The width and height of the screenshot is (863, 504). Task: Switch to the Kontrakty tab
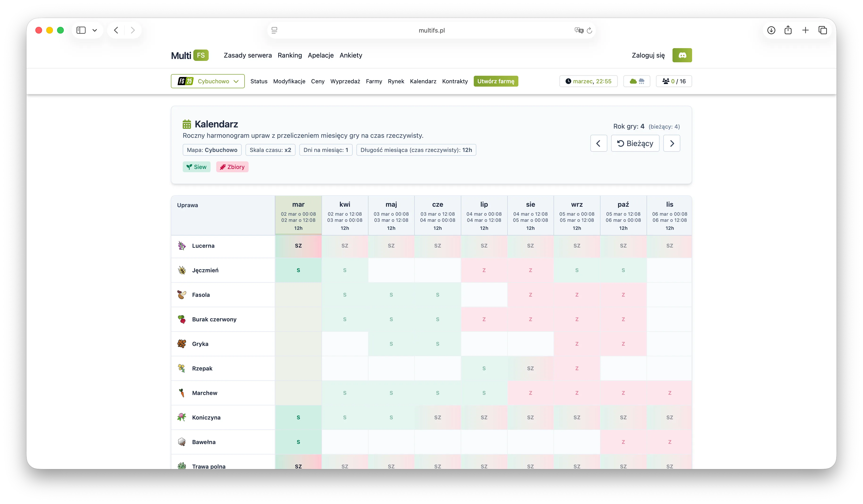click(x=455, y=81)
